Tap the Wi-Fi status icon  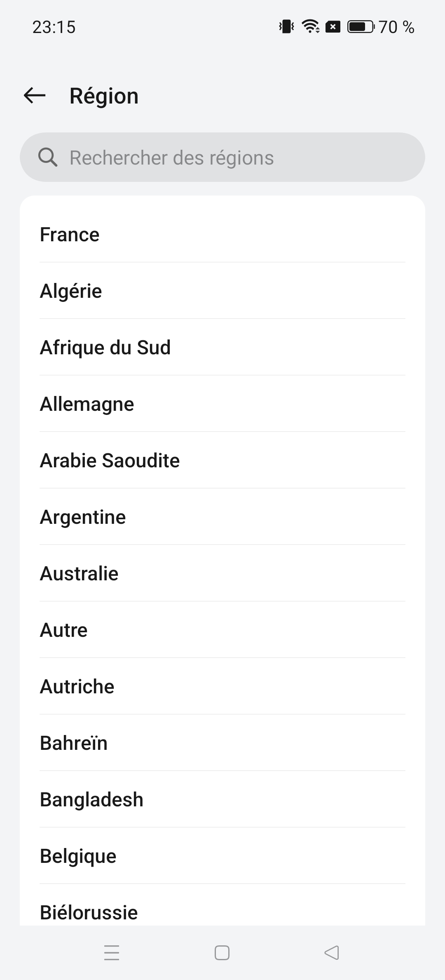click(x=310, y=27)
